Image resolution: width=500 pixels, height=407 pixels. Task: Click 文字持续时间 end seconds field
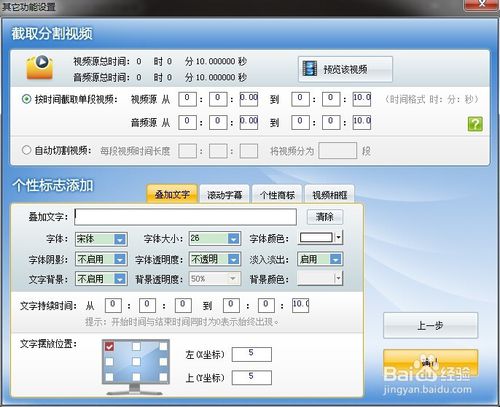300,305
